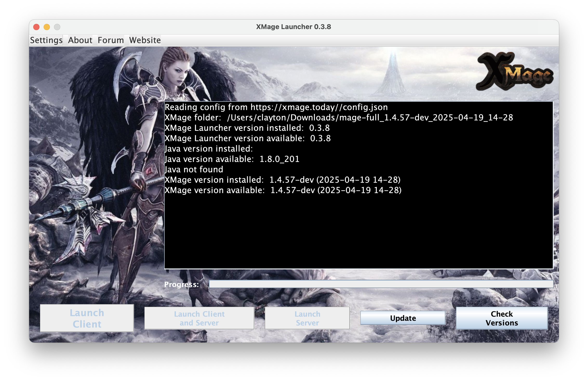The image size is (588, 381).
Task: Close the launcher with red button
Action: click(x=37, y=27)
